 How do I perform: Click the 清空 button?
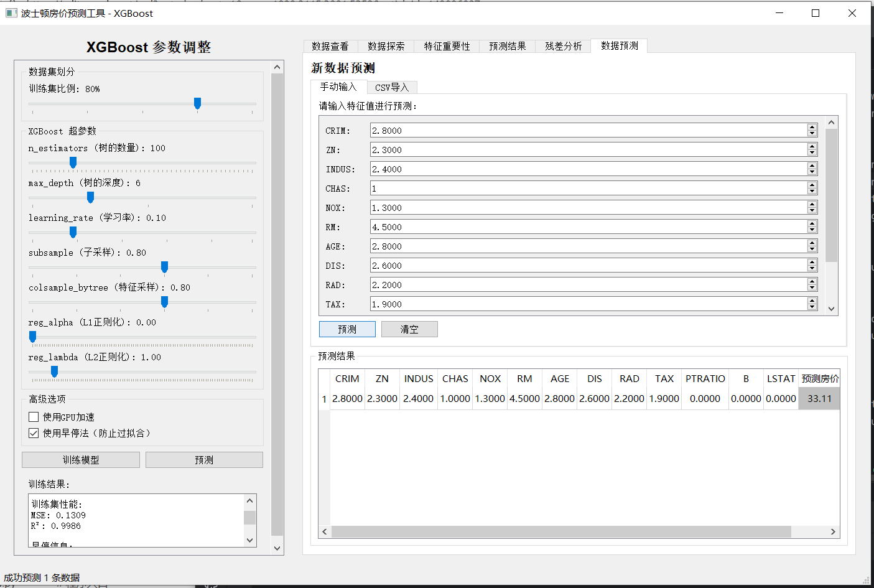[x=409, y=329]
